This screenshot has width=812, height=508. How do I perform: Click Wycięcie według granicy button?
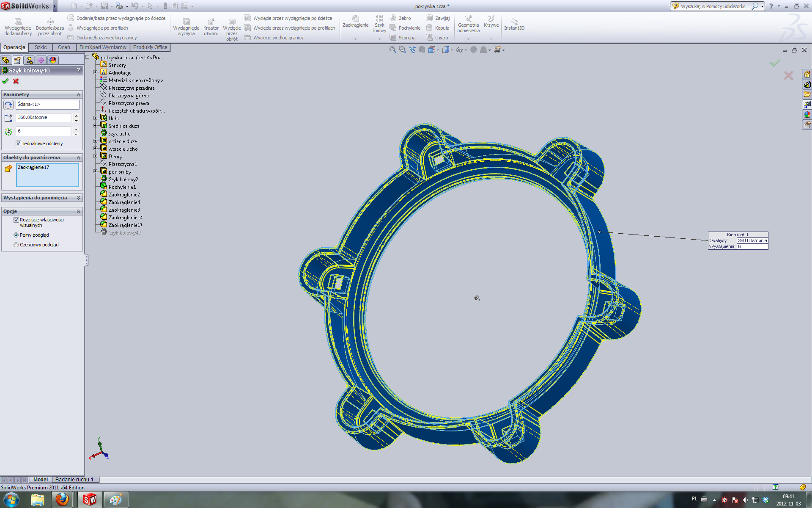coord(274,38)
